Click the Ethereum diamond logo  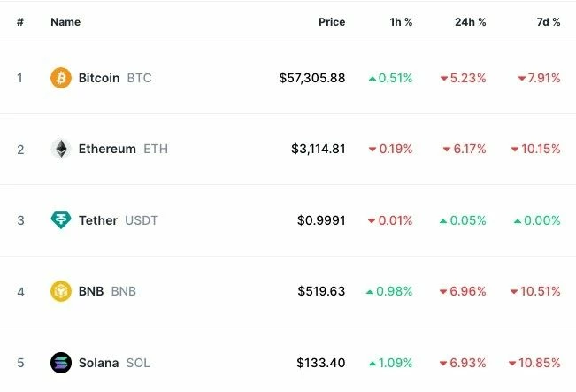61,149
